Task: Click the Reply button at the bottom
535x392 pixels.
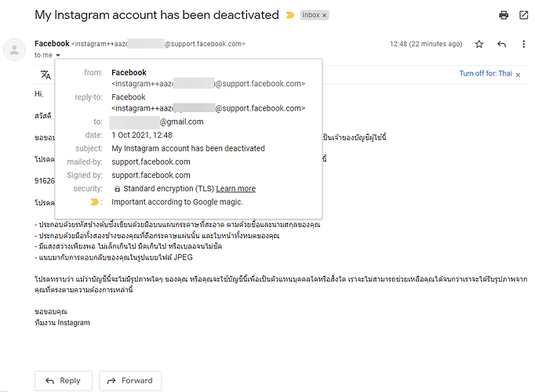Action: [64, 381]
